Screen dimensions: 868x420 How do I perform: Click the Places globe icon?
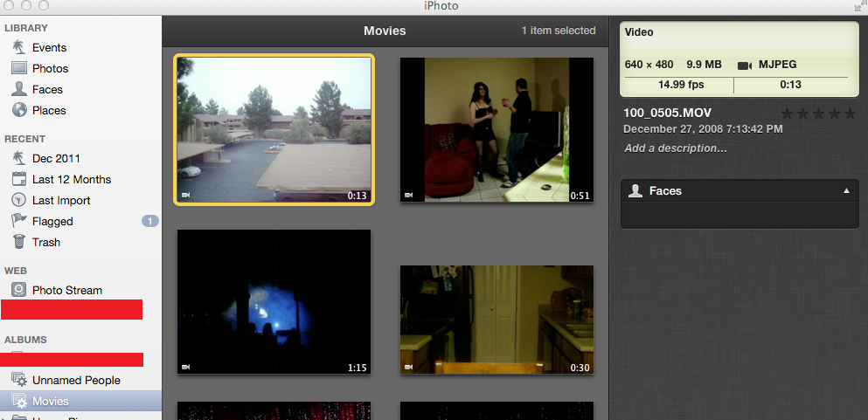click(x=19, y=110)
